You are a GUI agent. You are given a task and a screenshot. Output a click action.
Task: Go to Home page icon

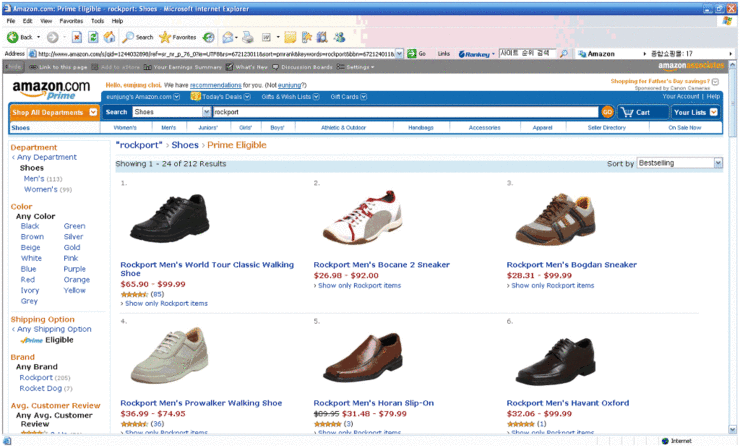(109, 37)
